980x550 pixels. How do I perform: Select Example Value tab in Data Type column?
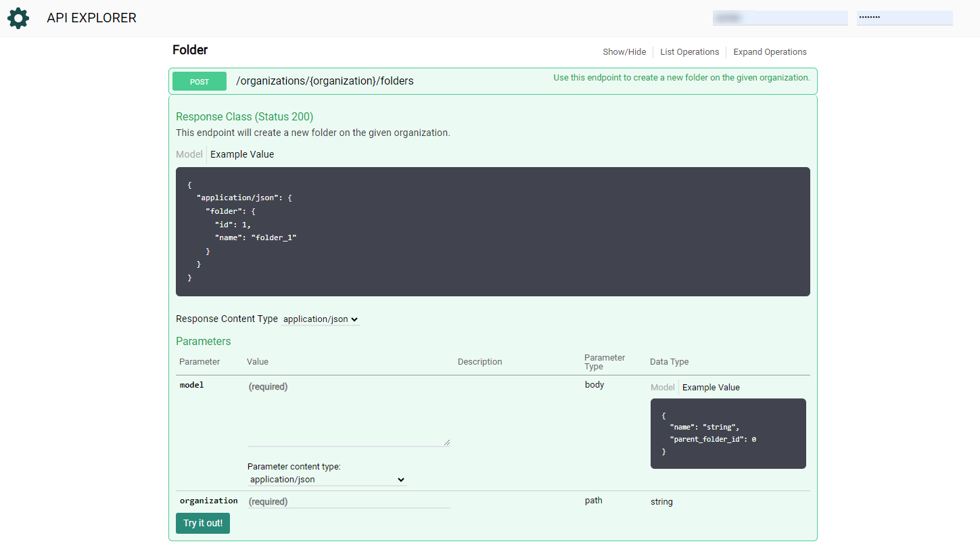pos(711,388)
